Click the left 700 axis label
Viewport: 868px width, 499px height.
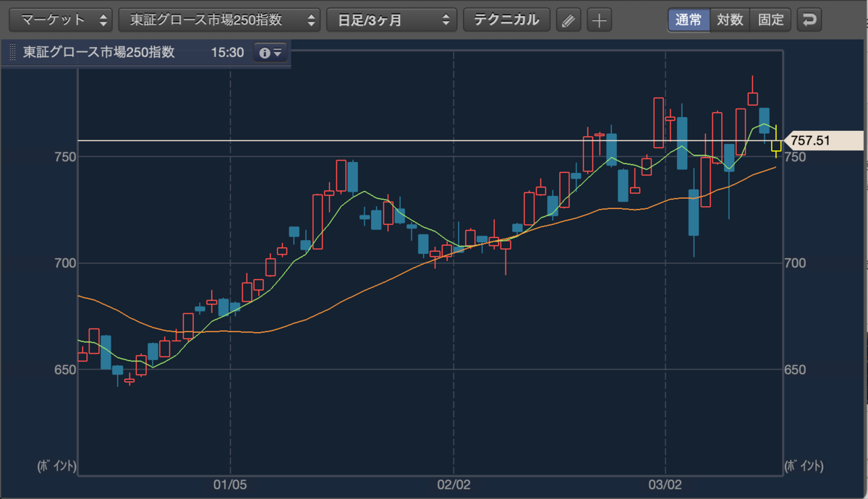pos(64,263)
